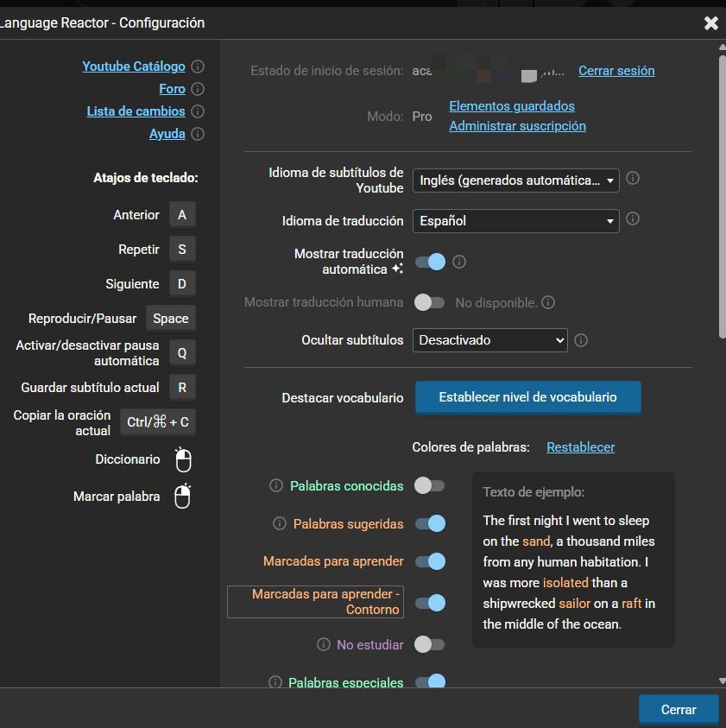
Task: Open Idioma de traducción dropdown
Action: tap(515, 221)
